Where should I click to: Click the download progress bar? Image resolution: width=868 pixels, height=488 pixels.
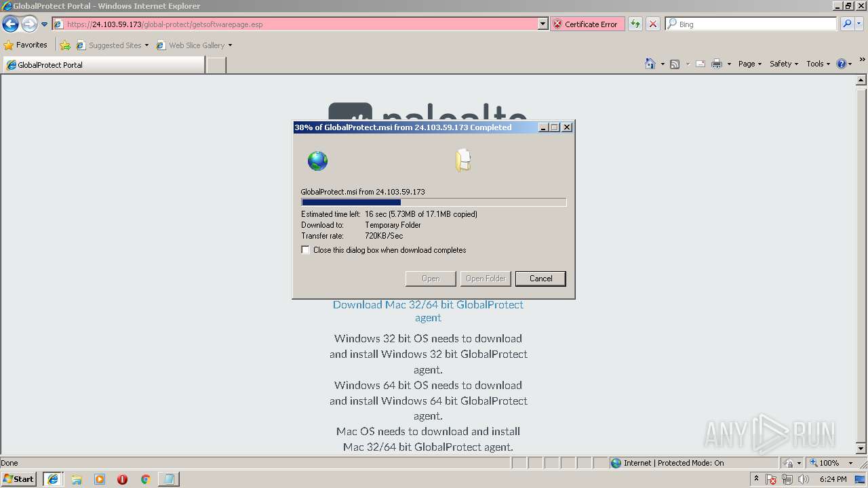pos(433,202)
